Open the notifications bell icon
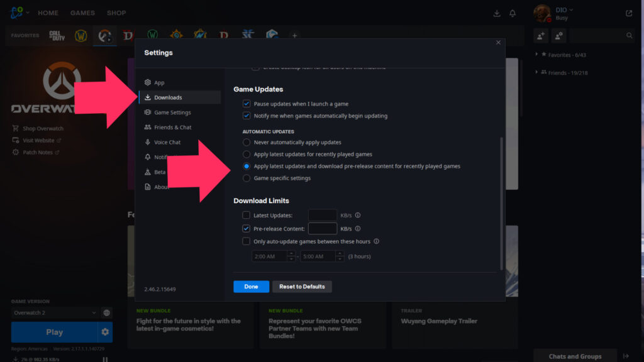 (513, 13)
